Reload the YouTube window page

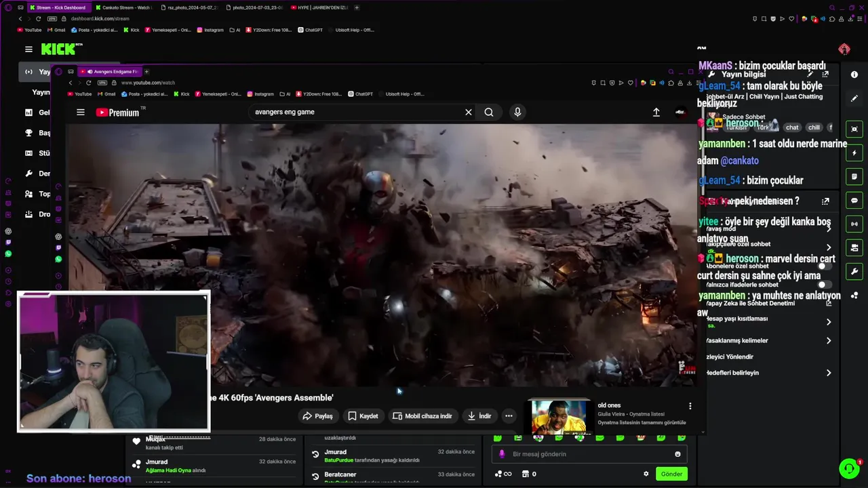[x=88, y=83]
